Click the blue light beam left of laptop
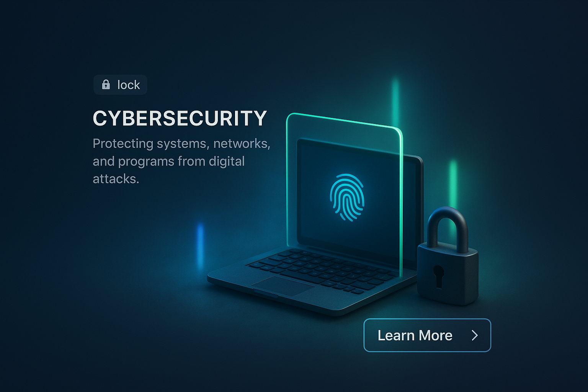The height and width of the screenshot is (392, 588). click(x=200, y=246)
